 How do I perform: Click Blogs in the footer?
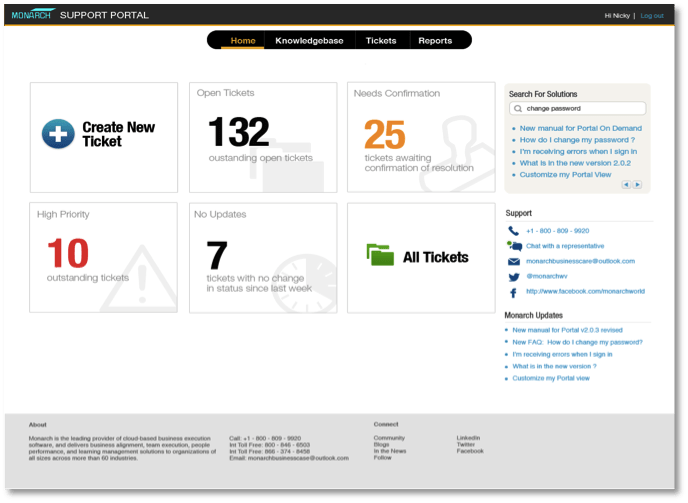point(381,445)
